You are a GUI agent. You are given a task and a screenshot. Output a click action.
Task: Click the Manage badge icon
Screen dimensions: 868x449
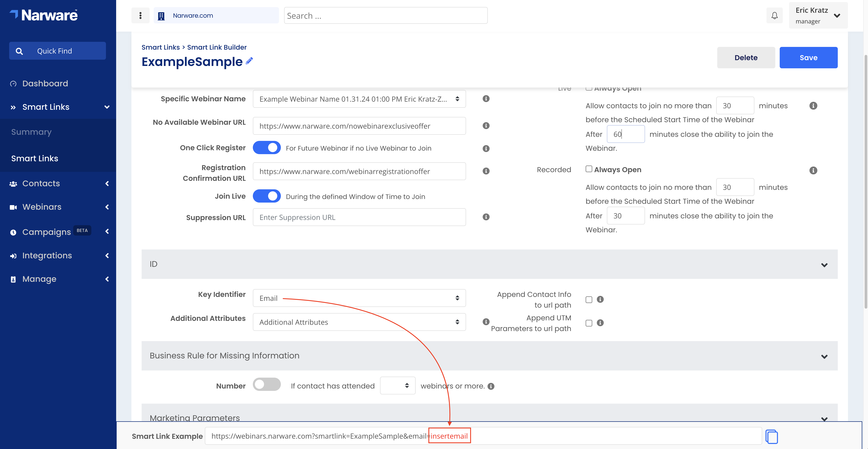(x=13, y=279)
